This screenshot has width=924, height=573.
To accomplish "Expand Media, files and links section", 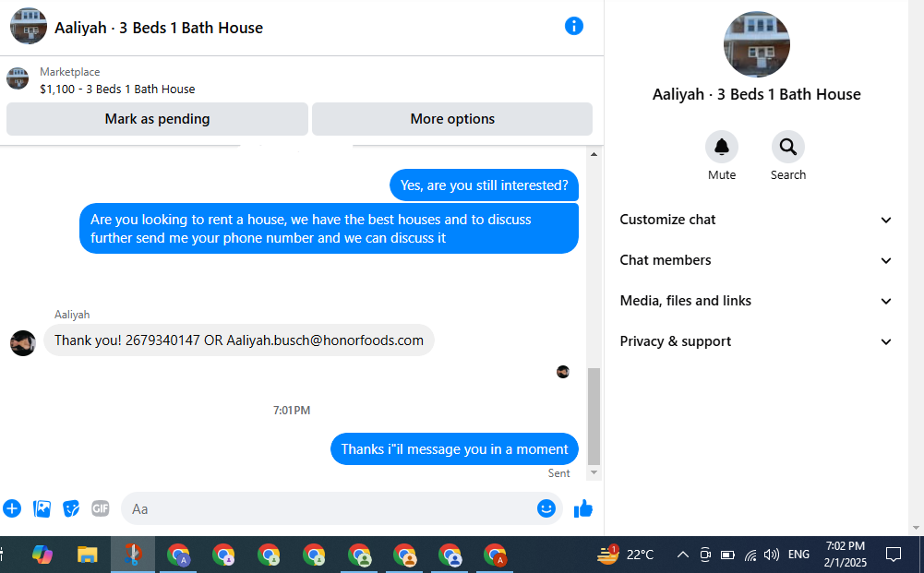I will (756, 301).
